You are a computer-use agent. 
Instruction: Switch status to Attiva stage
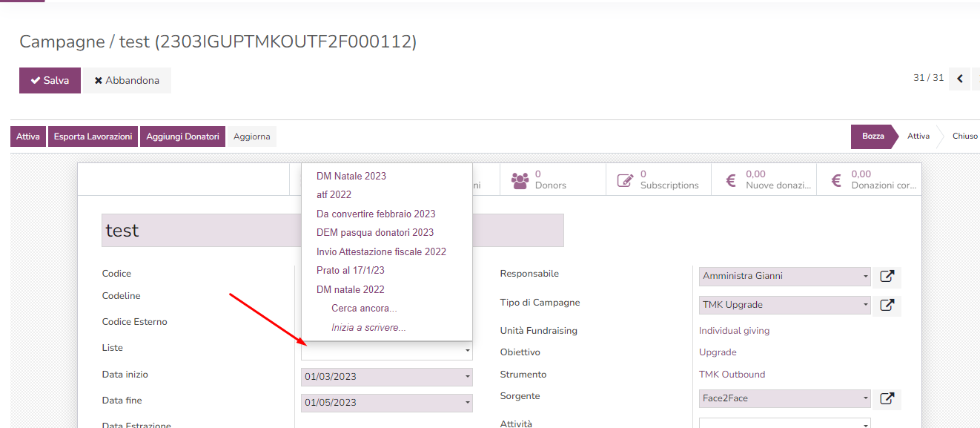click(x=918, y=136)
